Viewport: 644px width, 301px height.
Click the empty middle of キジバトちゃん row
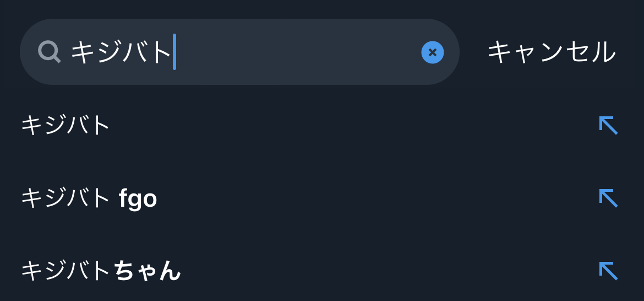385,271
